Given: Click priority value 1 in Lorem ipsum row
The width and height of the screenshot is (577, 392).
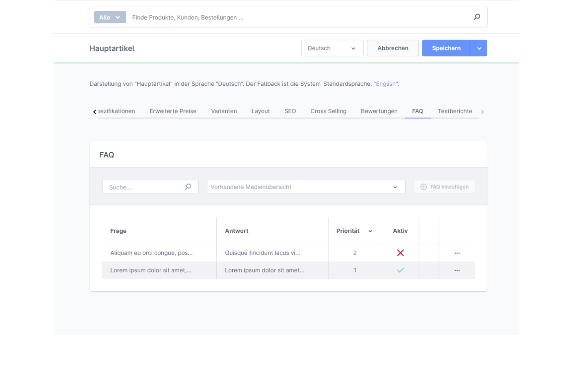Looking at the screenshot, I should 355,270.
